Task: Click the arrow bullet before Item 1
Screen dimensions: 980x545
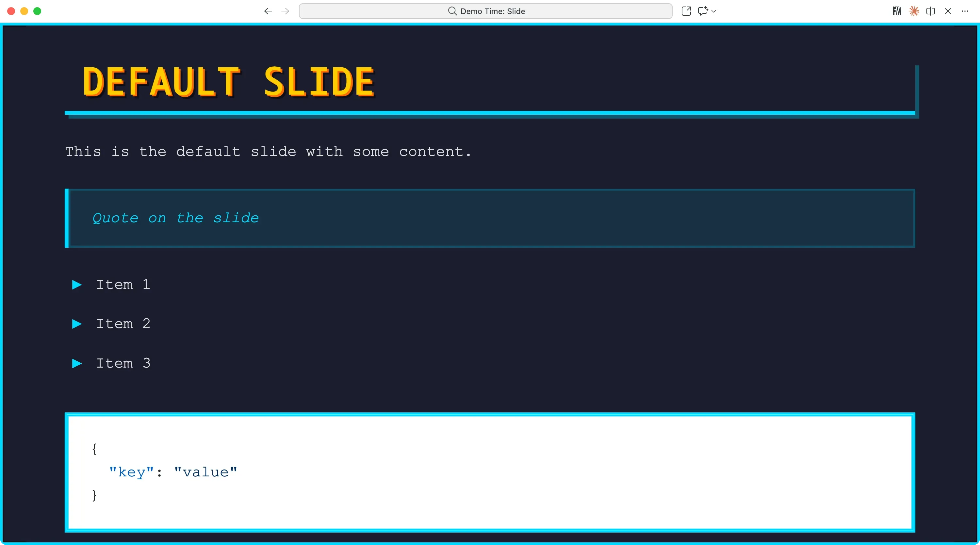Action: pos(77,285)
